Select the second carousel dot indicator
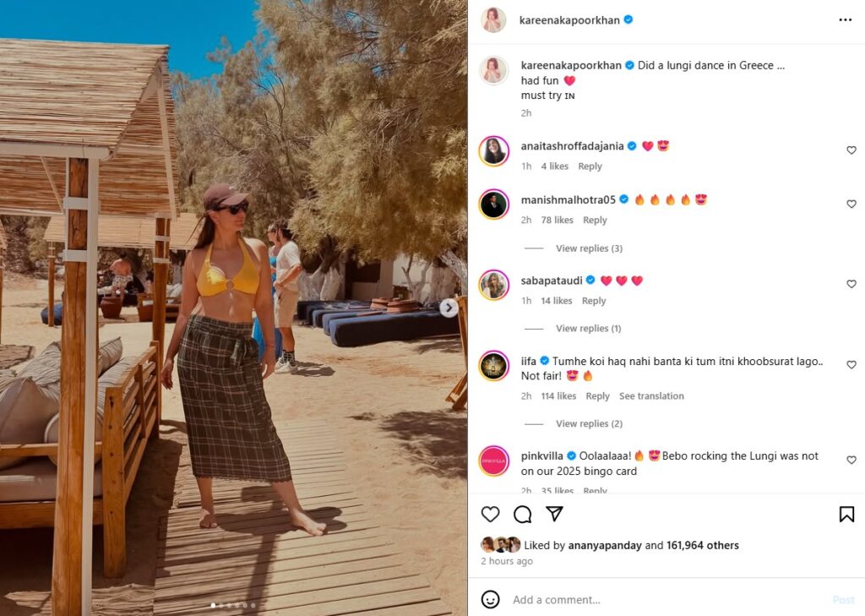Viewport: 865px width, 616px height. click(x=222, y=606)
